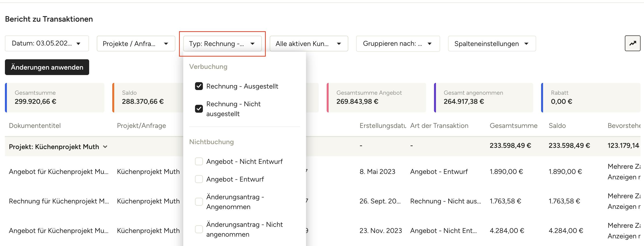Click the Gesamtsumme column header
Screen dimensions: 644x246
(513, 125)
